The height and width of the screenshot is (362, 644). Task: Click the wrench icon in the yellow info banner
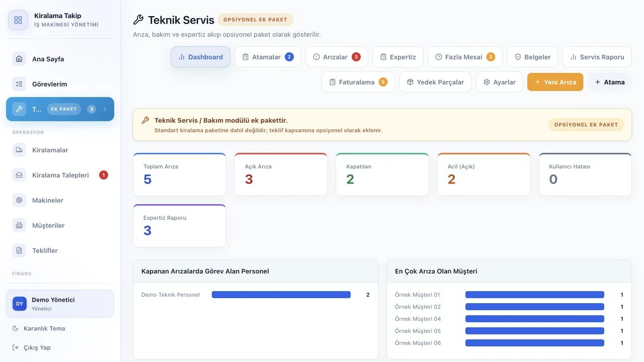(x=145, y=120)
